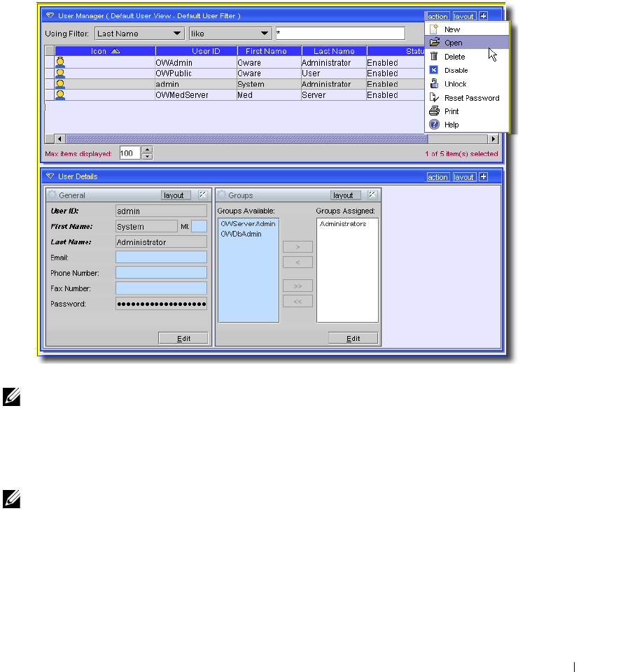Screen dimensions: 630x672
Task: Sort by the User ID column header
Action: coord(196,51)
